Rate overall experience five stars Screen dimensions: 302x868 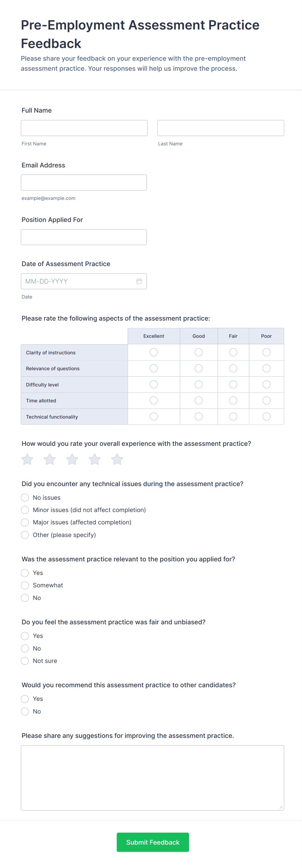pos(117,459)
